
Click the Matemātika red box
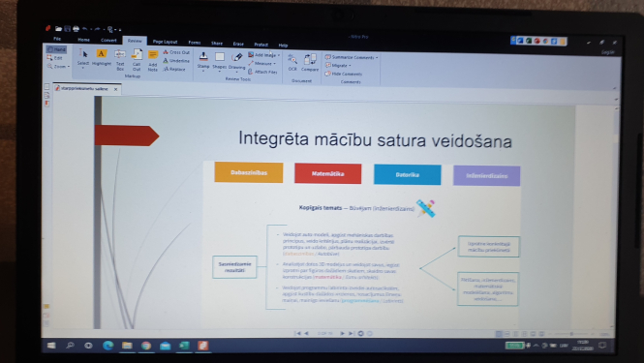(x=327, y=173)
